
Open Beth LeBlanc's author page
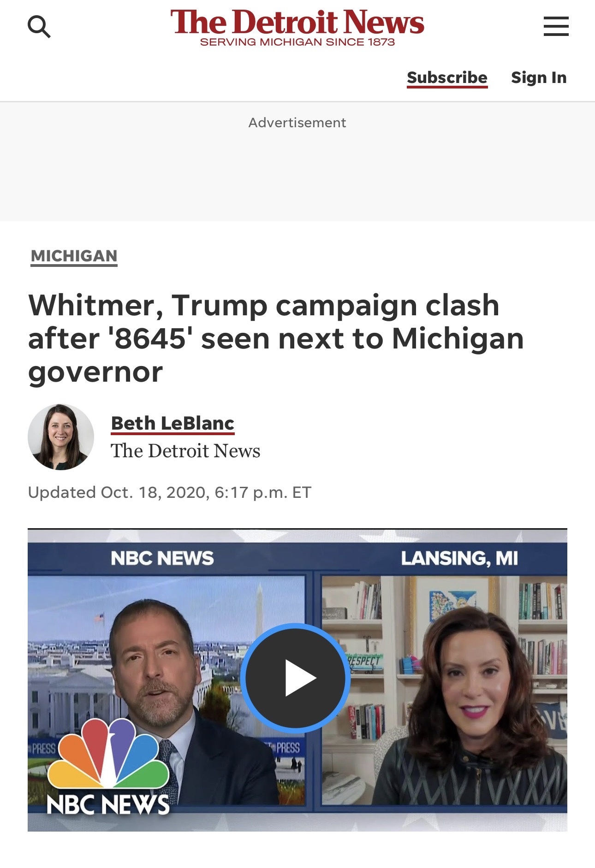point(173,423)
